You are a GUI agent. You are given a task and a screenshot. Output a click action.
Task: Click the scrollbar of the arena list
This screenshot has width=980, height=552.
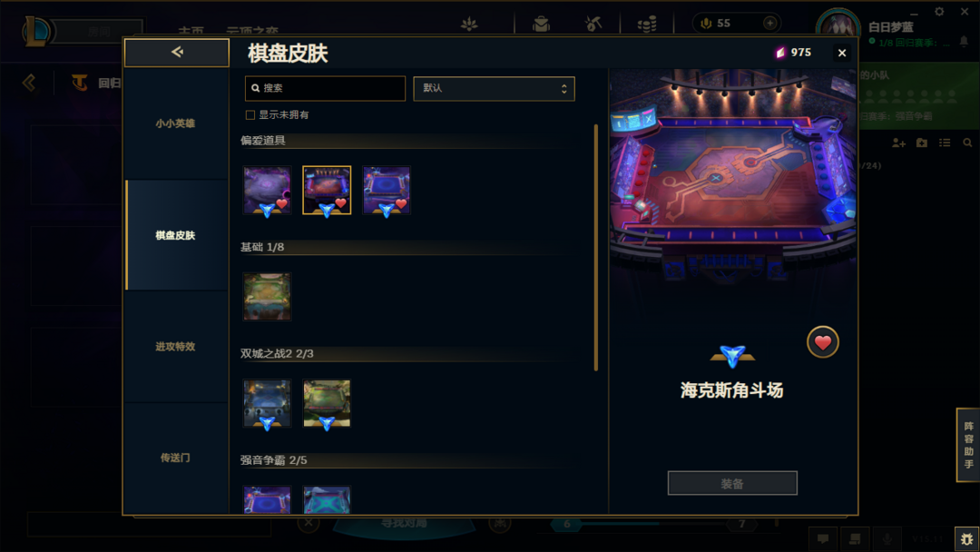pyautogui.click(x=596, y=248)
